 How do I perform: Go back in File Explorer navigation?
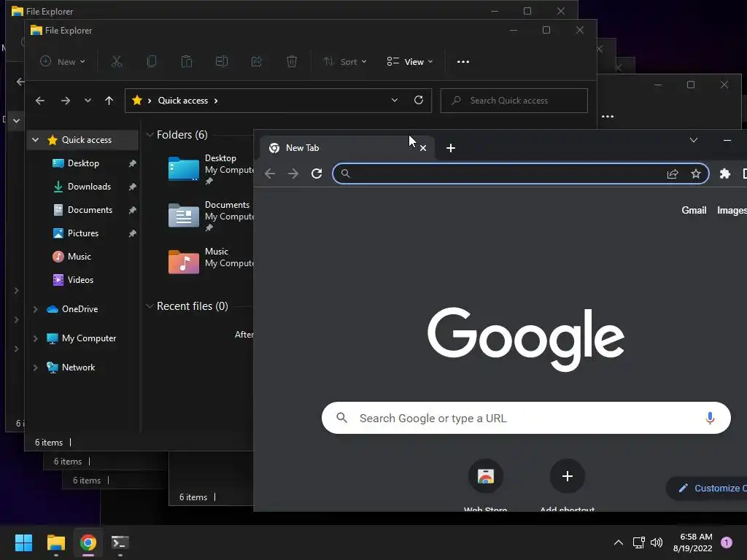coord(40,101)
